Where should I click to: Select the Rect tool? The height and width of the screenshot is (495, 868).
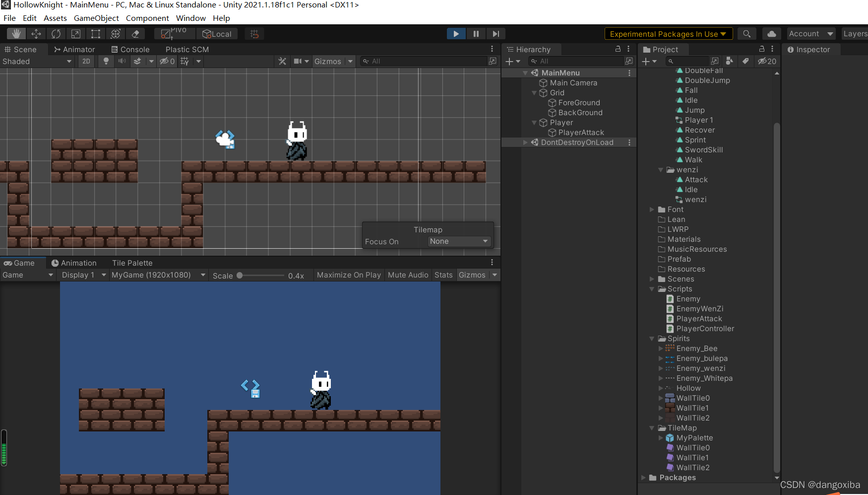tap(96, 34)
